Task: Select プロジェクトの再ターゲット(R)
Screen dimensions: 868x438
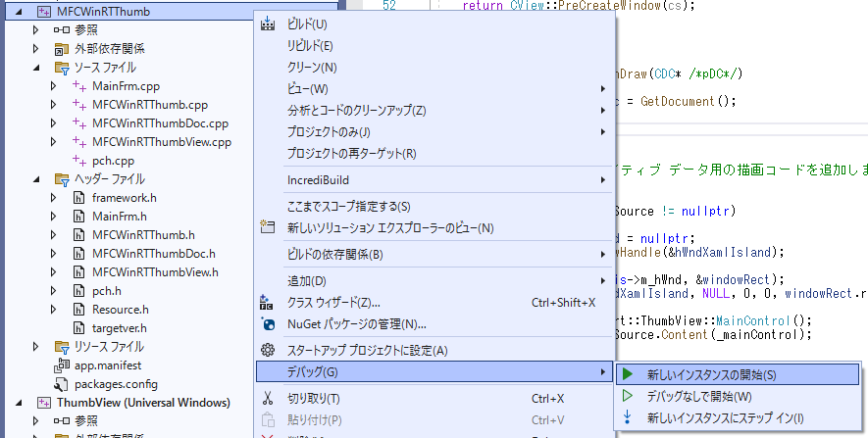Action: (435, 154)
